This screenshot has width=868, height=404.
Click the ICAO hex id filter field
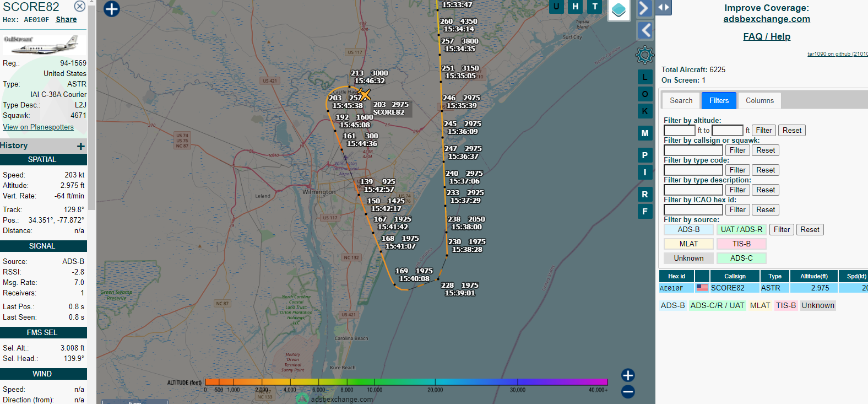click(693, 210)
